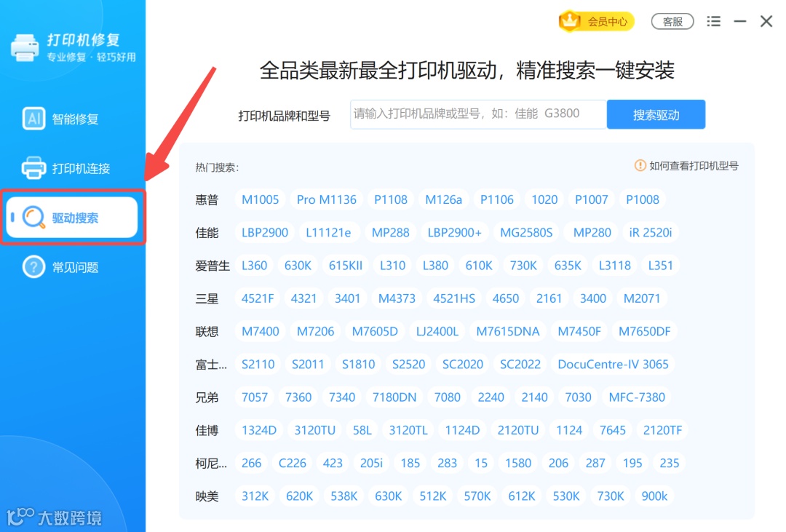Screen dimensions: 786x532
Task: Click the printer icon beside 打印机连接
Action: click(33, 167)
